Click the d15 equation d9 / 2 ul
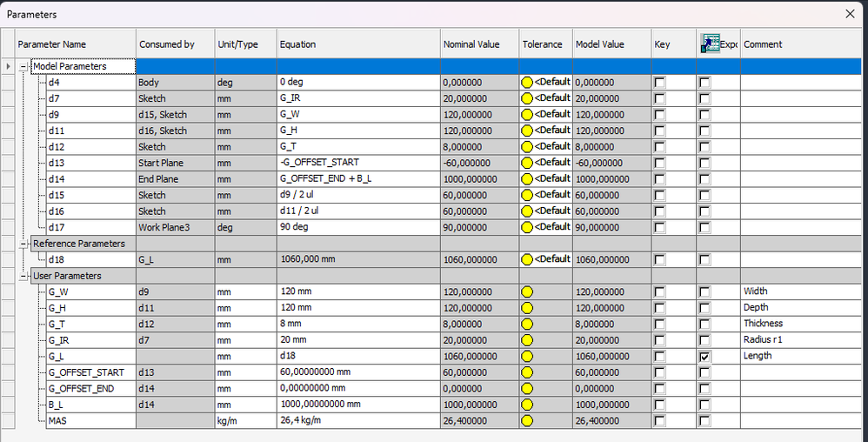868x442 pixels. click(x=358, y=195)
